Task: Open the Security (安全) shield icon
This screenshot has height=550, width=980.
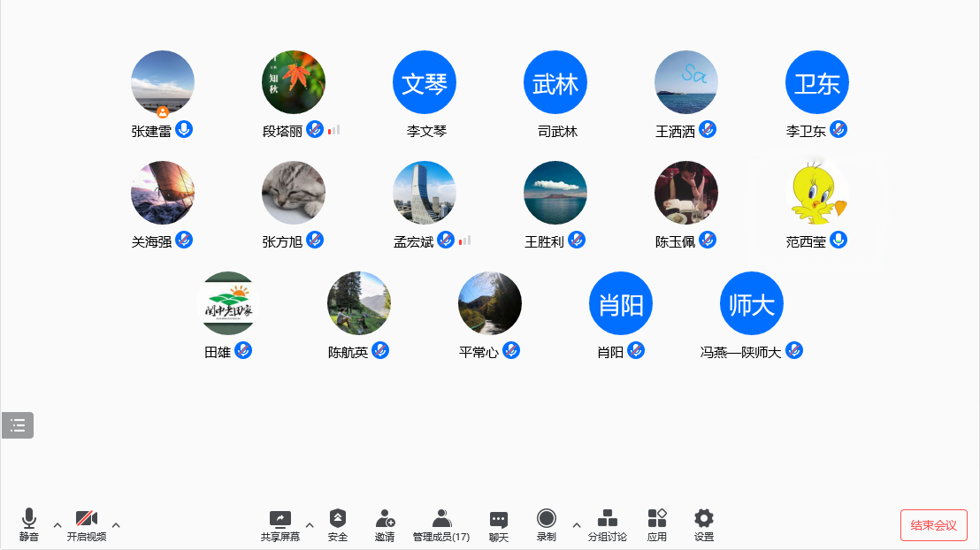Action: coord(337,519)
